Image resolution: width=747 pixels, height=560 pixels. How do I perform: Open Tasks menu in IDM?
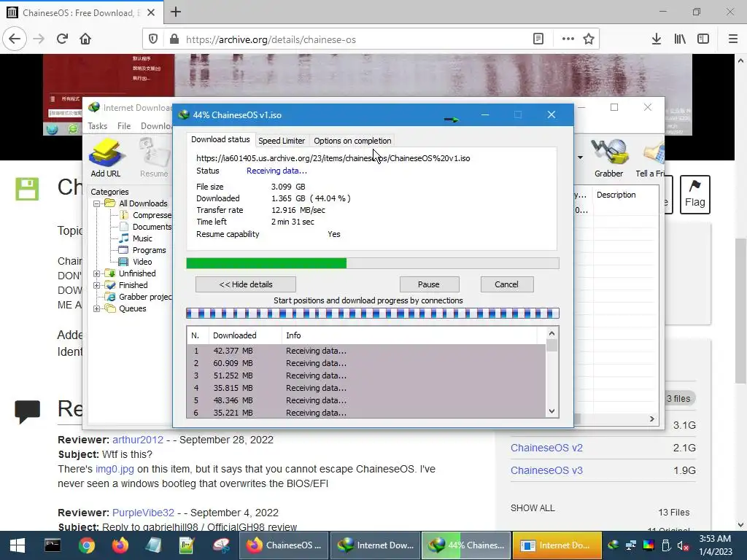click(x=97, y=126)
